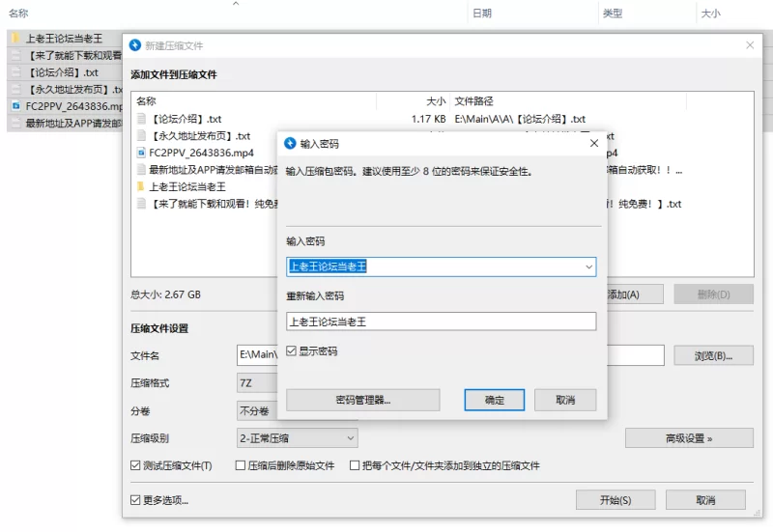Toggle the 更多选项... checkbox
Image resolution: width=773 pixels, height=532 pixels.
[x=135, y=500]
